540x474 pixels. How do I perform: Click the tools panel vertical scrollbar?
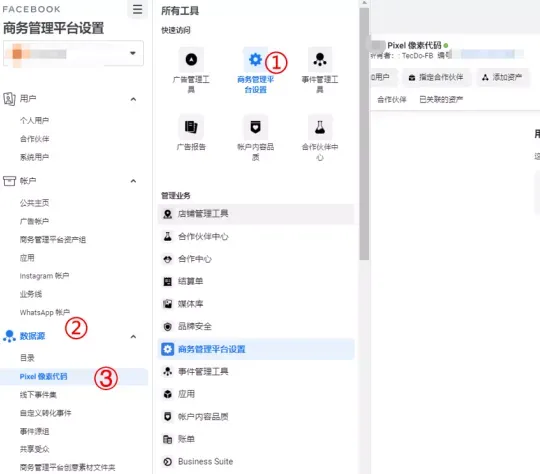pyautogui.click(x=364, y=134)
